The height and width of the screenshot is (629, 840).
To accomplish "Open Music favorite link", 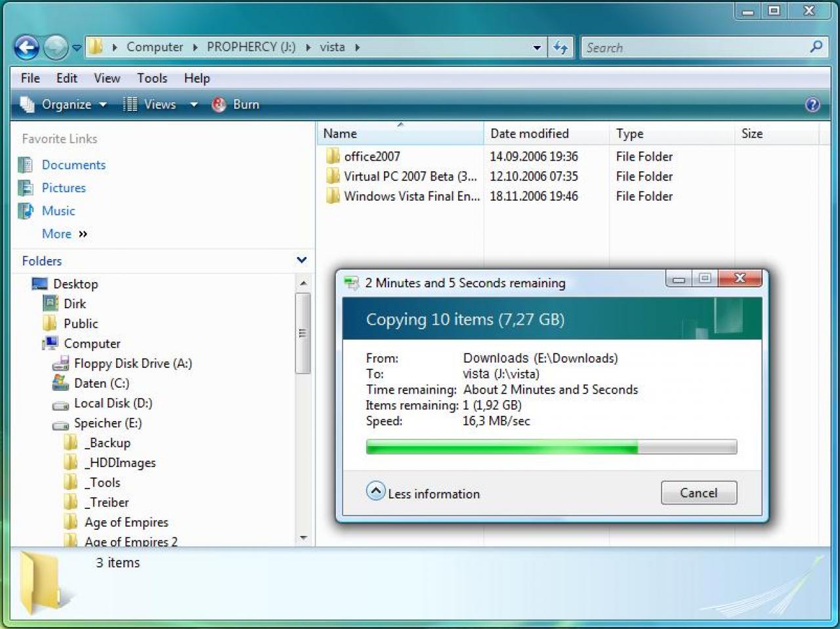I will [58, 211].
